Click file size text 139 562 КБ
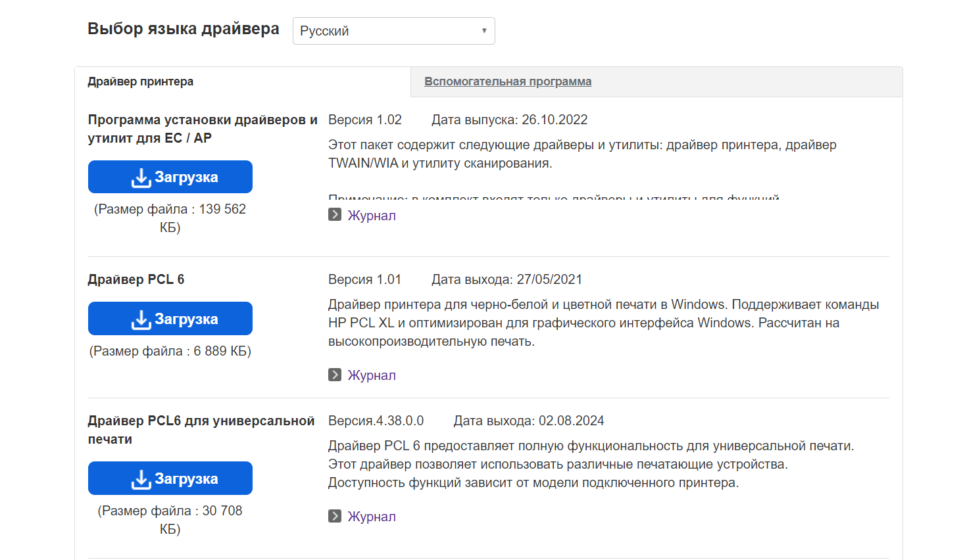Screen dimensions: 963x560 click(170, 218)
